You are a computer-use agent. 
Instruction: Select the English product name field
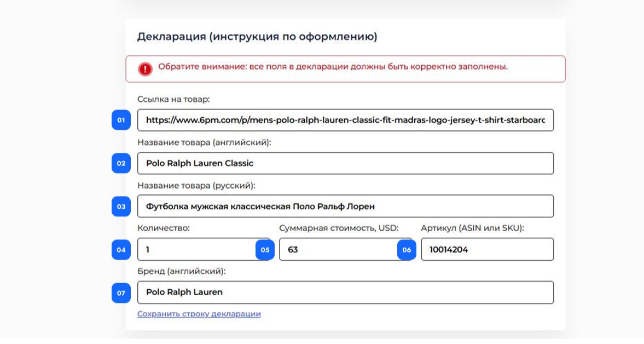345,163
